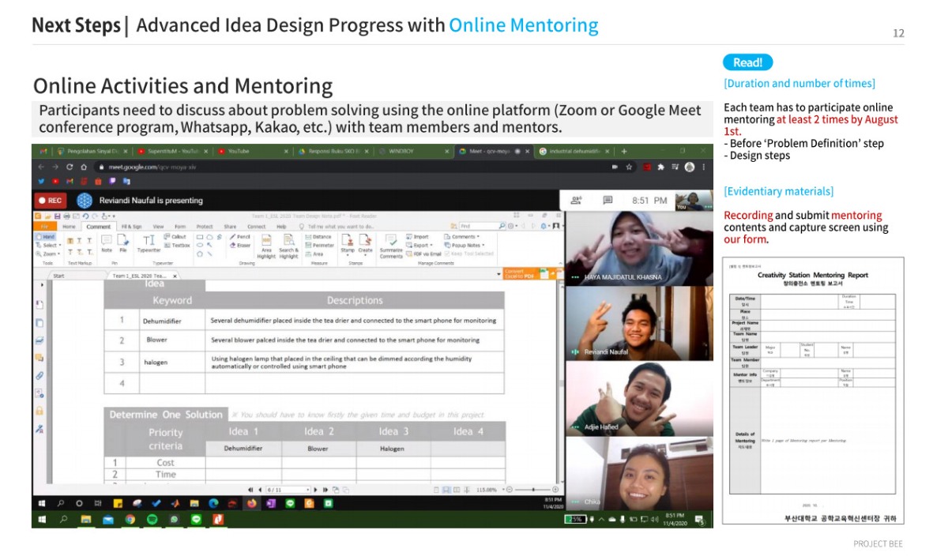Click the red REC button

click(x=50, y=201)
